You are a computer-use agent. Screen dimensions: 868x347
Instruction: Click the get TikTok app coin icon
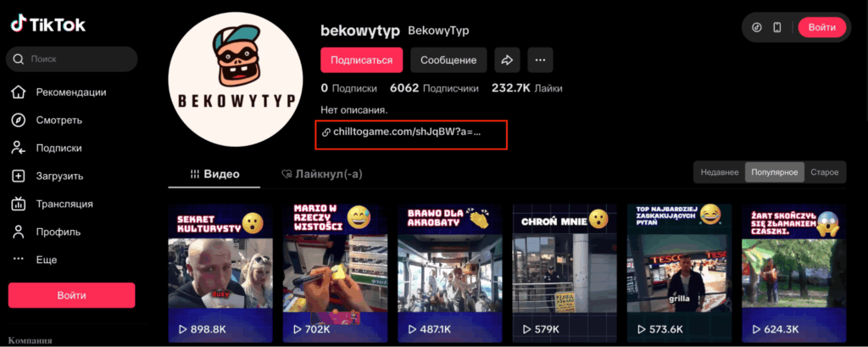pos(757,27)
